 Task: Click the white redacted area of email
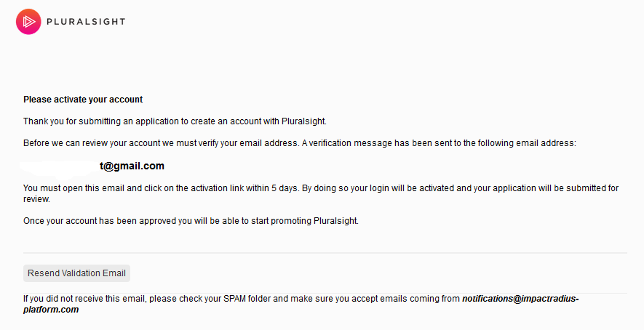click(60, 169)
